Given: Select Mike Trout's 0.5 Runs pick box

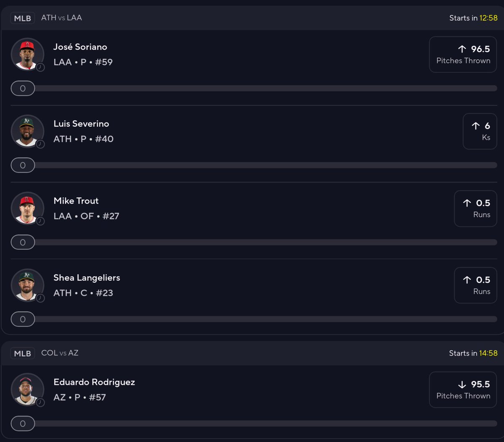Looking at the screenshot, I should tap(475, 209).
